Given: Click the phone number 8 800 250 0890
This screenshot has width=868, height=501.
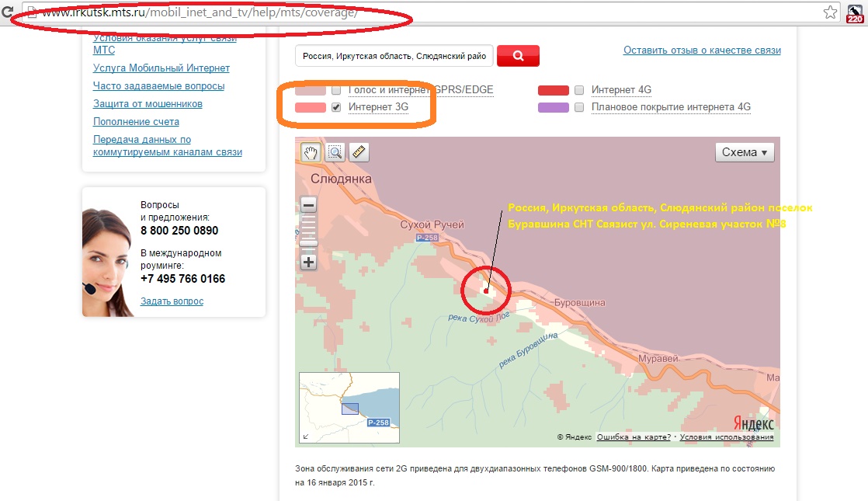Looking at the screenshot, I should [179, 230].
